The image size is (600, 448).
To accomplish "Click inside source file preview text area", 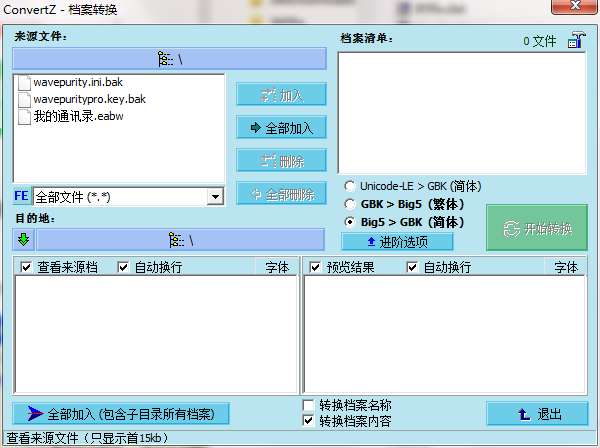I will coord(156,334).
